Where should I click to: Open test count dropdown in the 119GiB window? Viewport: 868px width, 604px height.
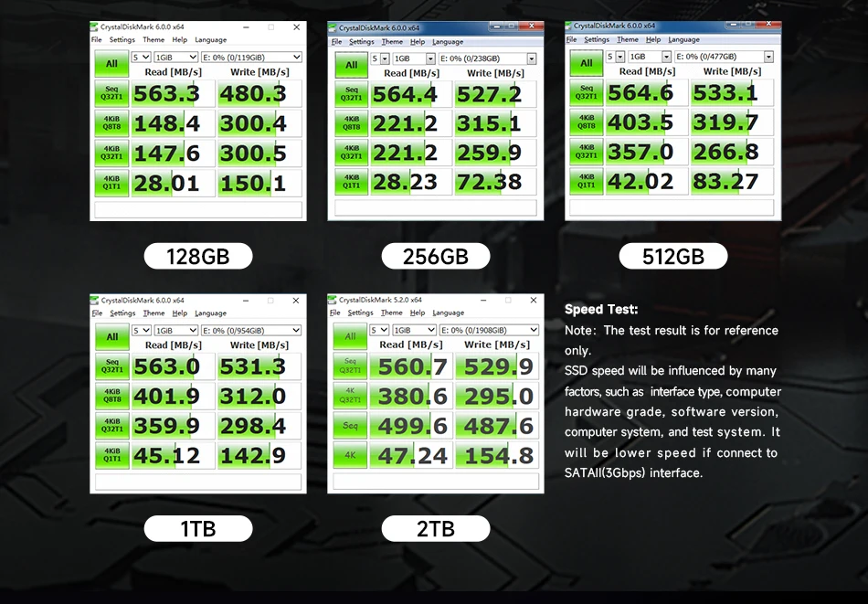[141, 57]
